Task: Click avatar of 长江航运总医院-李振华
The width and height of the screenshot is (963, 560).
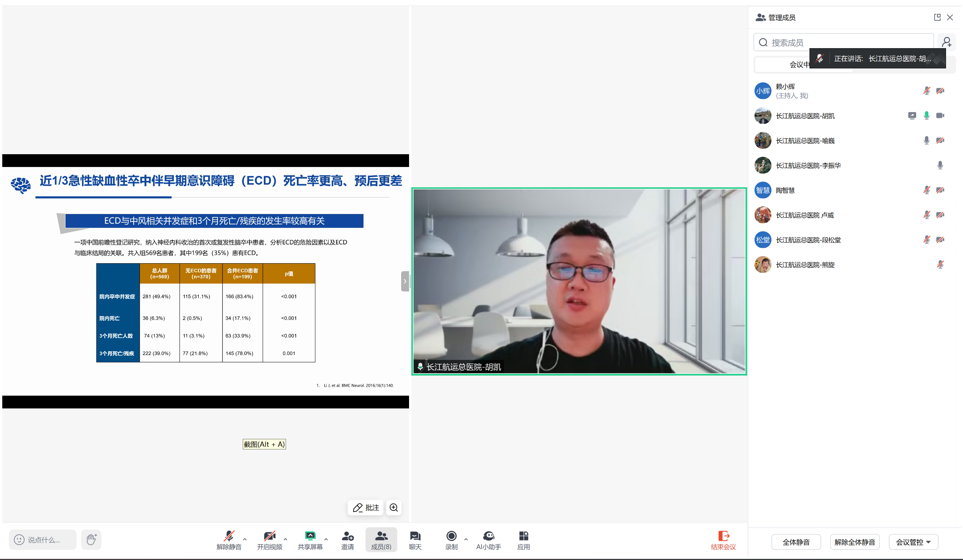Action: [762, 165]
